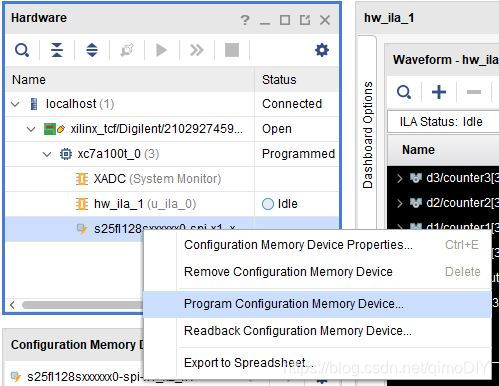Click Run Trigger Immediate double-arrow icon

click(197, 50)
